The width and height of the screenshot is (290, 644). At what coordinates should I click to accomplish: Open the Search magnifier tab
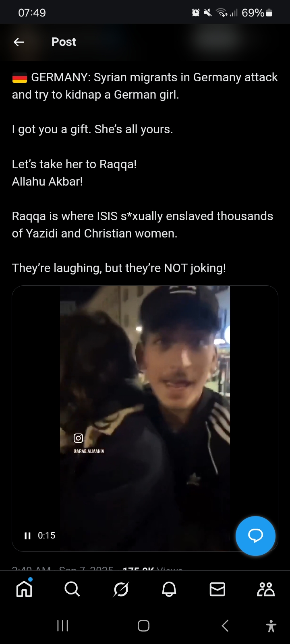tap(72, 589)
